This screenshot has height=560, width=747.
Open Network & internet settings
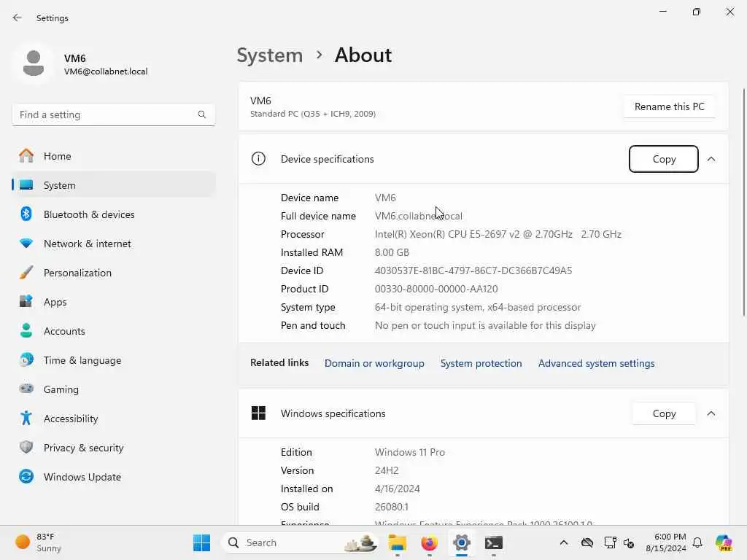(113, 244)
